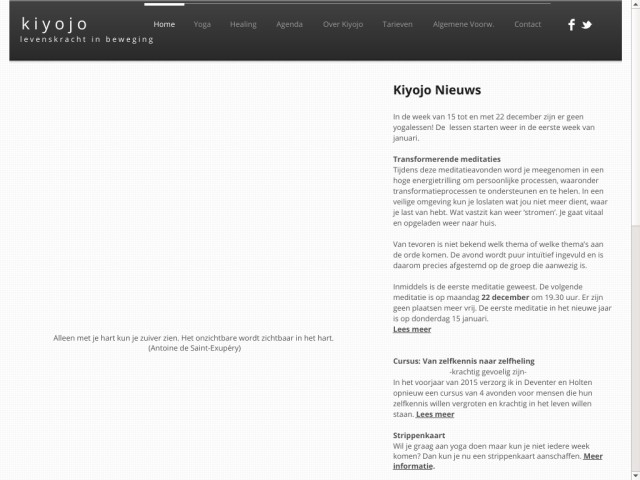
Task: Open Meer informatie about Strippenkaart
Action: pos(413,467)
